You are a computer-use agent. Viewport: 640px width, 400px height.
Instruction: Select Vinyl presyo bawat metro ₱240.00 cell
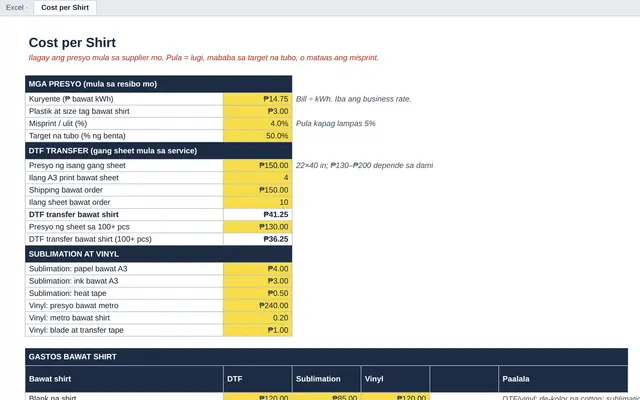[x=258, y=305]
